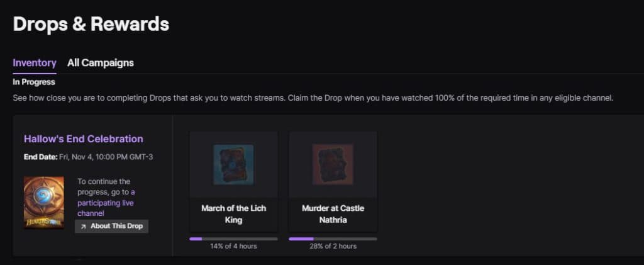Image resolution: width=644 pixels, height=265 pixels.
Task: Click the Drops & Rewards page heading
Action: pos(91,25)
